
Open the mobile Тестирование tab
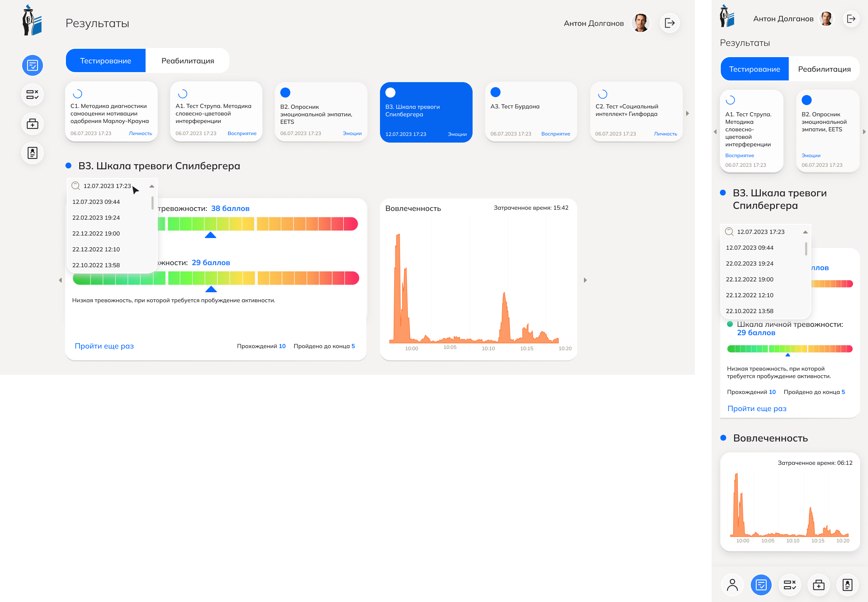754,69
